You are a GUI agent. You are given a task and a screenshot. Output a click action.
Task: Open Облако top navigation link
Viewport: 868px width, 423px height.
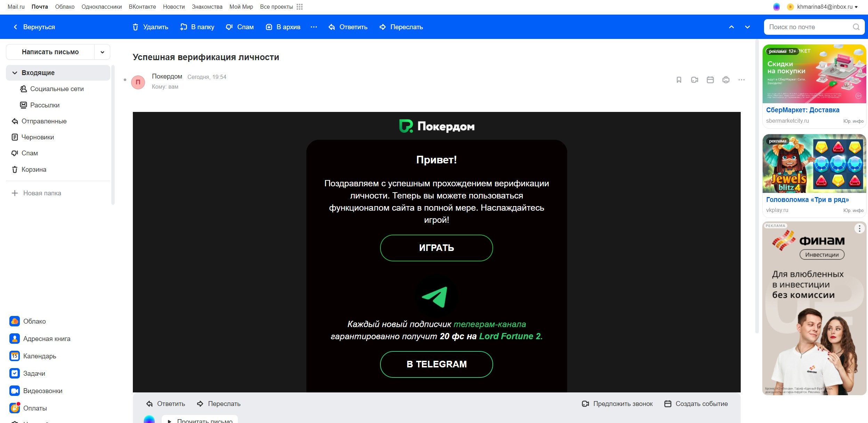65,7
